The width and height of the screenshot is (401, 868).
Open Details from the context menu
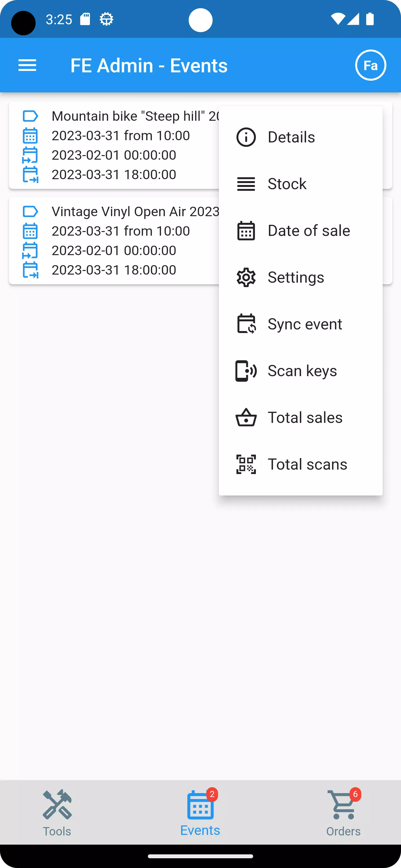coord(291,137)
